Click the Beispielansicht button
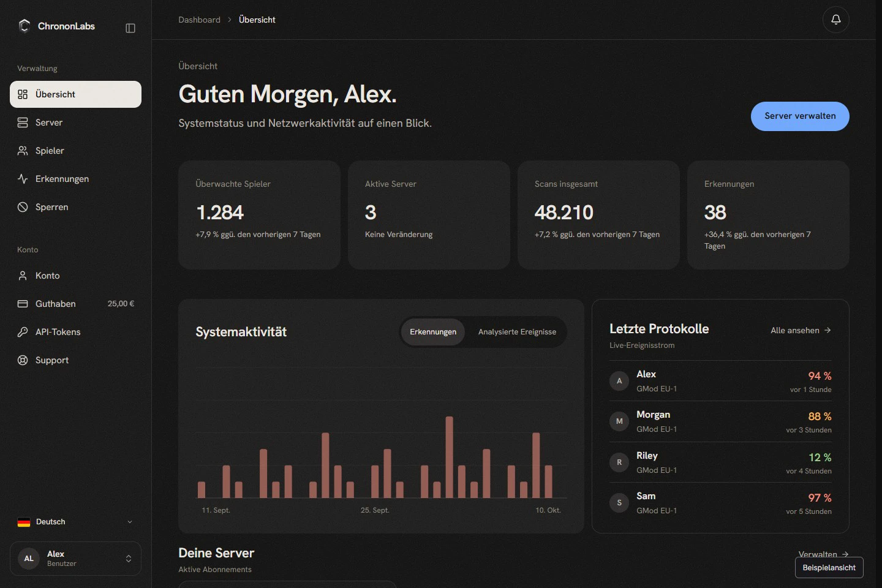882x588 pixels. click(x=829, y=568)
